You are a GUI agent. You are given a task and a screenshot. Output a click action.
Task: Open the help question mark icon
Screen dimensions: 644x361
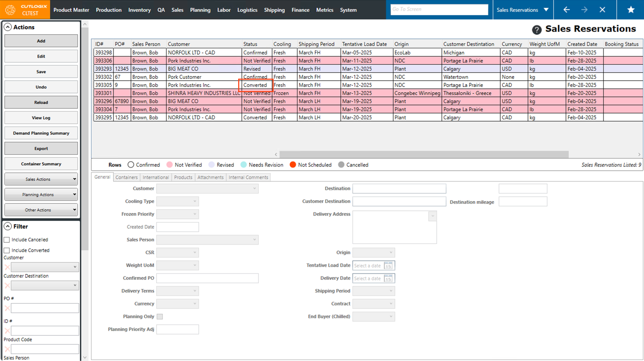pos(536,29)
